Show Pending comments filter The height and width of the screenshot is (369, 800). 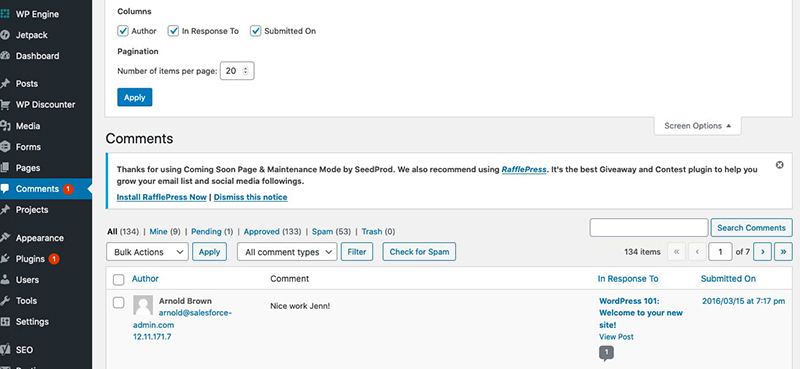pyautogui.click(x=206, y=231)
